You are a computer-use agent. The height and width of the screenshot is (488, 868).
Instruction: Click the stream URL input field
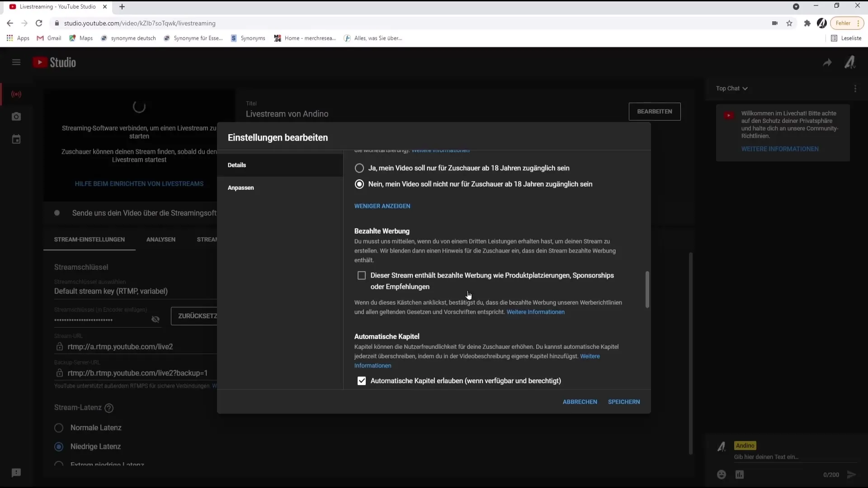[120, 347]
